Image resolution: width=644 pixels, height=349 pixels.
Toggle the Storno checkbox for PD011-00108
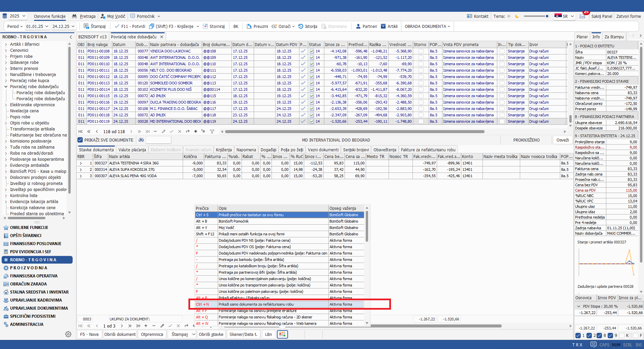(x=421, y=51)
